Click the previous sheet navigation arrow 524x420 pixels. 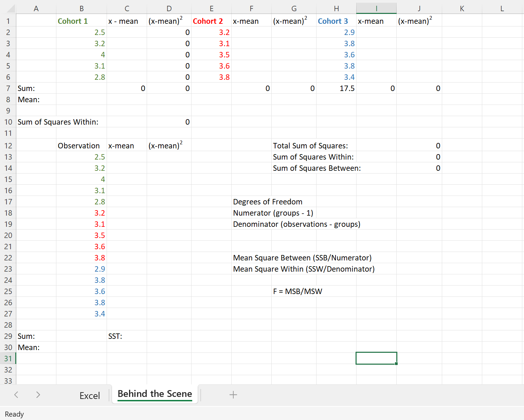click(16, 395)
